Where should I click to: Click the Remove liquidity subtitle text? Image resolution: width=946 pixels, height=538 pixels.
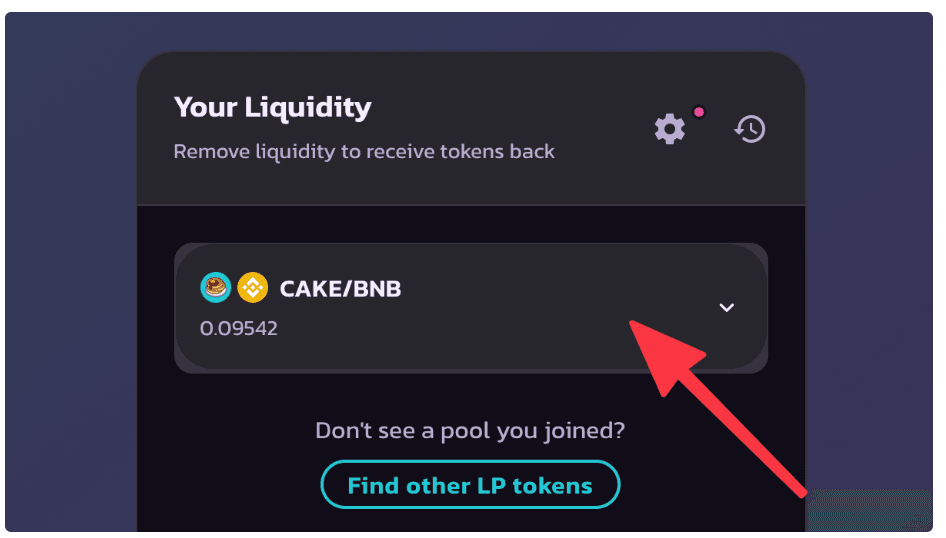click(x=364, y=152)
